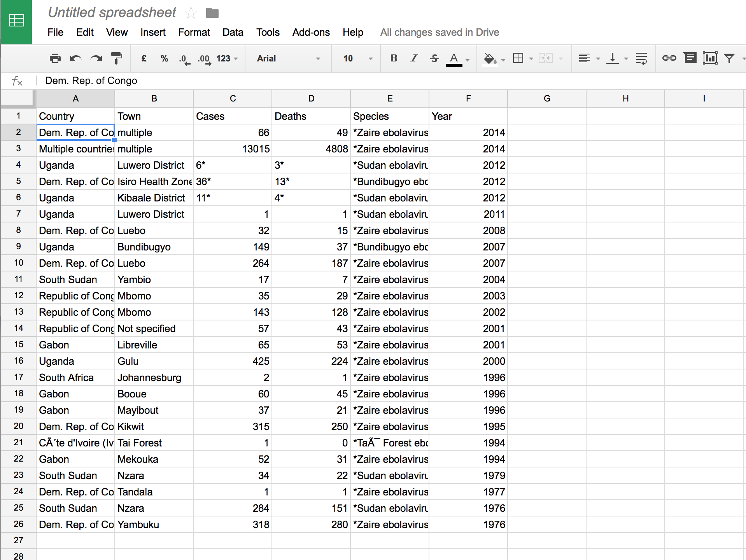Increase decimal places
This screenshot has height=560, width=746.
[204, 59]
